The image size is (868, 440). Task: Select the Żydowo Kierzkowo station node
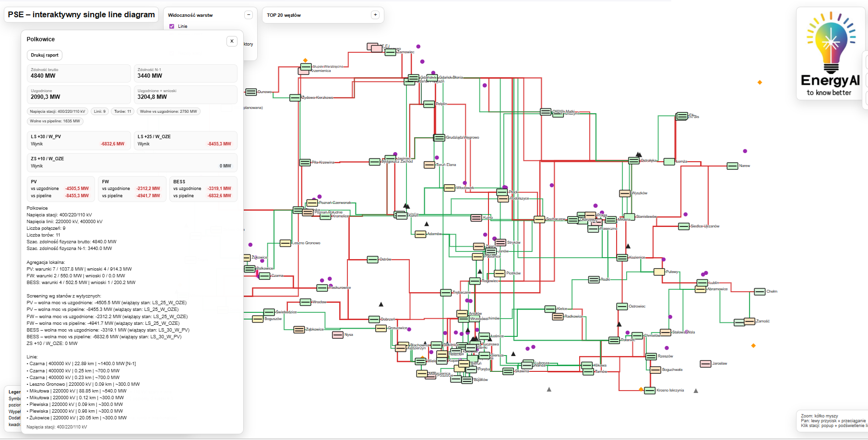pos(295,98)
